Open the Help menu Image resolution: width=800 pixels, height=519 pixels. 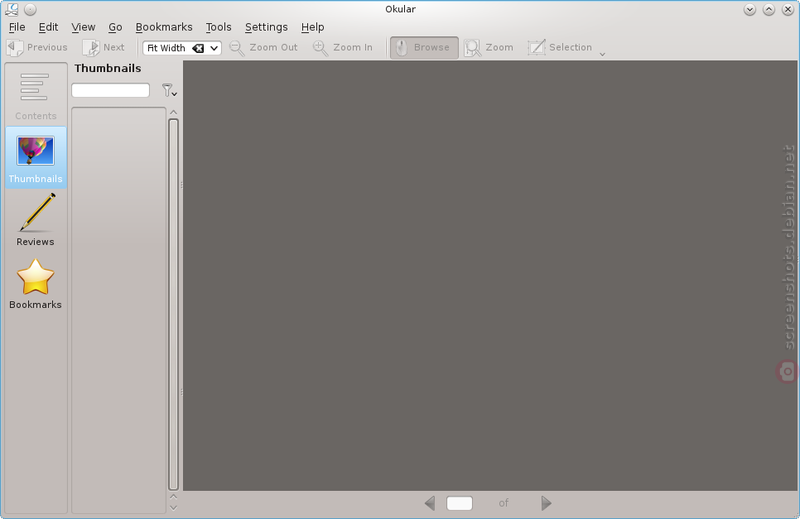(312, 27)
